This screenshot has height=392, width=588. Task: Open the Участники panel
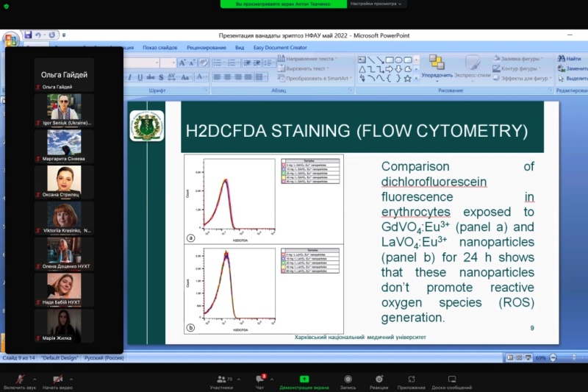pyautogui.click(x=222, y=382)
